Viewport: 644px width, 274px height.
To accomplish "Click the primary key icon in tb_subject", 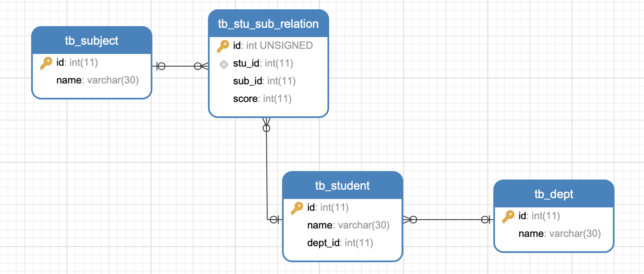I will click(x=46, y=63).
